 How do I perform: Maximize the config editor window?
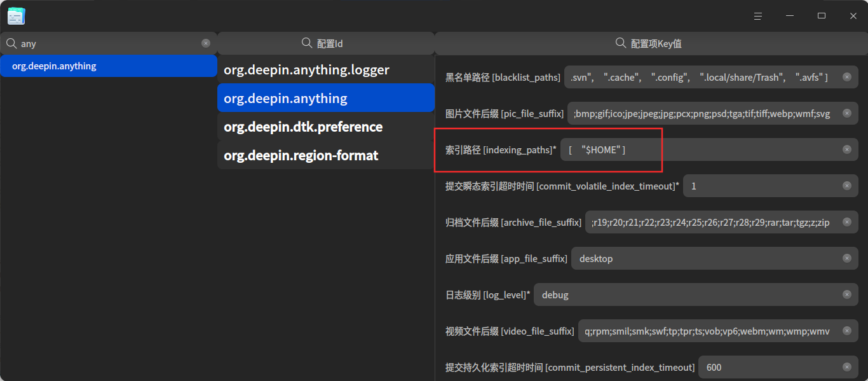822,16
